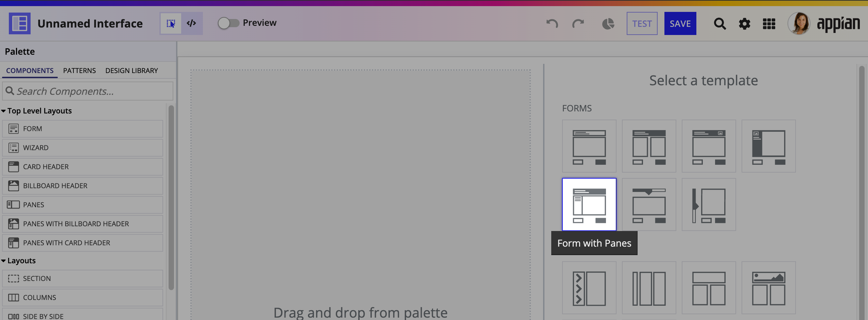Select the CARD HEADER component
The width and height of the screenshot is (868, 320).
click(x=83, y=167)
